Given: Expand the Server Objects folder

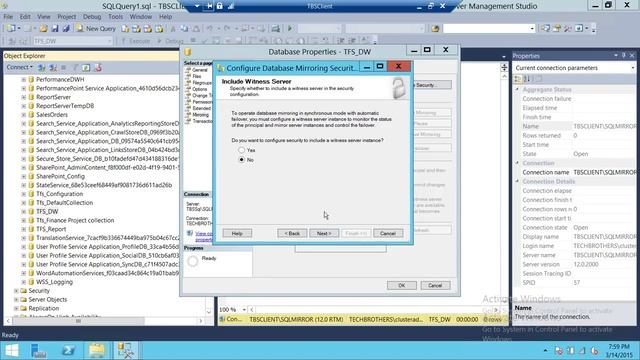Looking at the screenshot, I should point(16,300).
